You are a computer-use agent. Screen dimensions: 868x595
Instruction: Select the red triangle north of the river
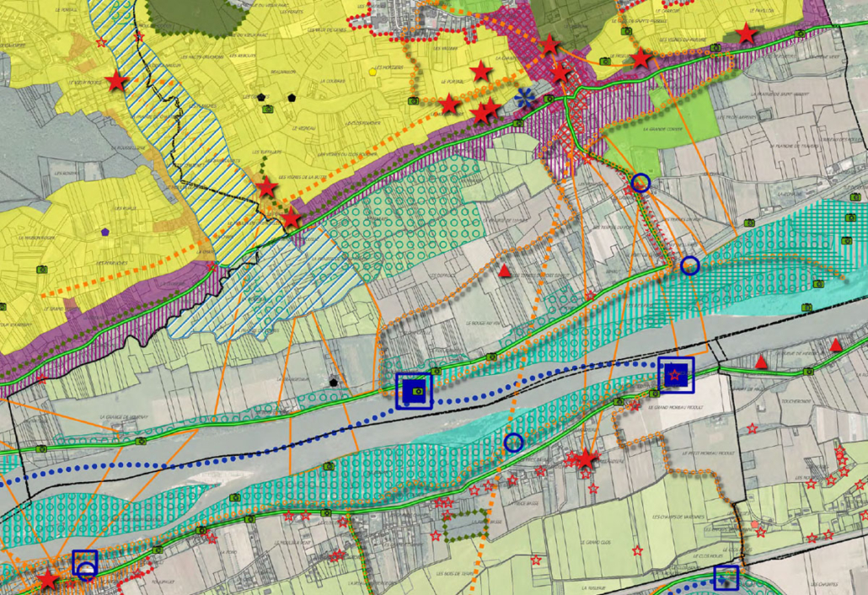point(504,271)
